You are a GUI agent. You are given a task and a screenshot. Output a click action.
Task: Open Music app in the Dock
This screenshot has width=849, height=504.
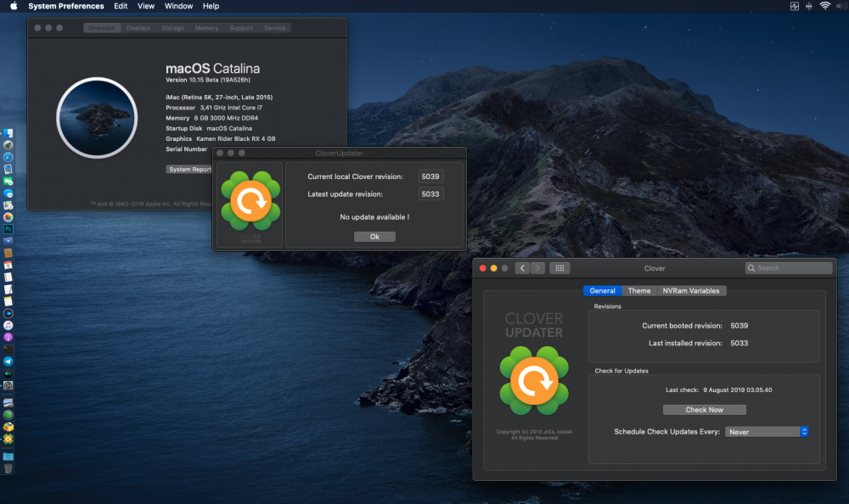coord(8,325)
